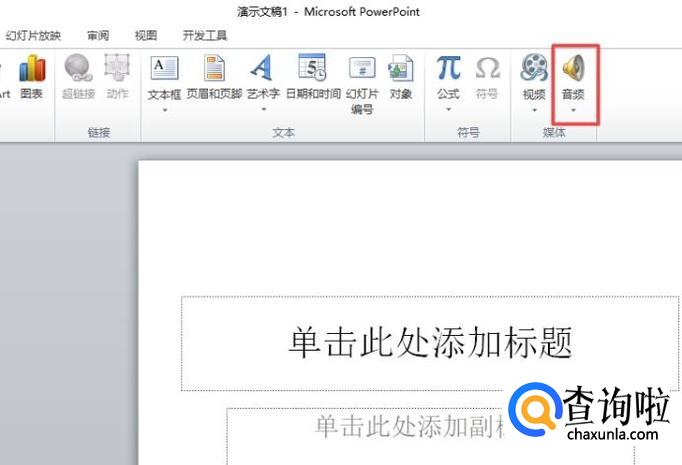This screenshot has height=465, width=682.
Task: Open the 符号 omega symbol icon
Action: (487, 68)
